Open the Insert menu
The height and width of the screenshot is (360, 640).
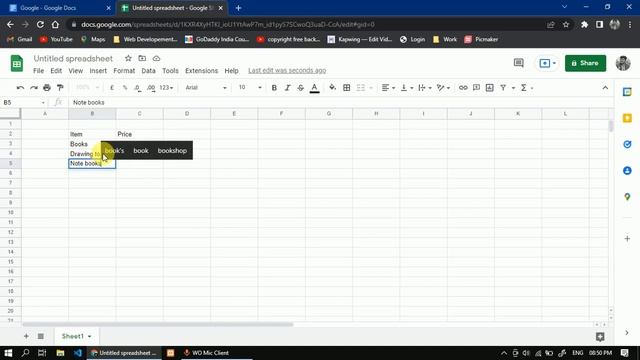[98, 71]
